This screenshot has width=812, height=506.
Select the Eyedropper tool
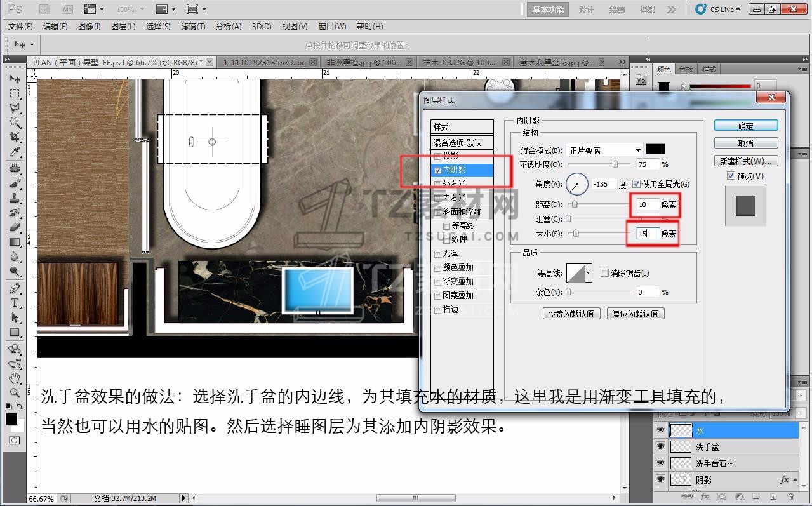pyautogui.click(x=14, y=152)
